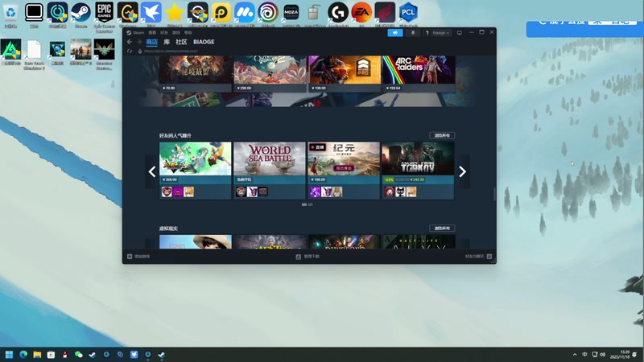Reload the Steam store page
The height and width of the screenshot is (362, 644).
tap(130, 51)
